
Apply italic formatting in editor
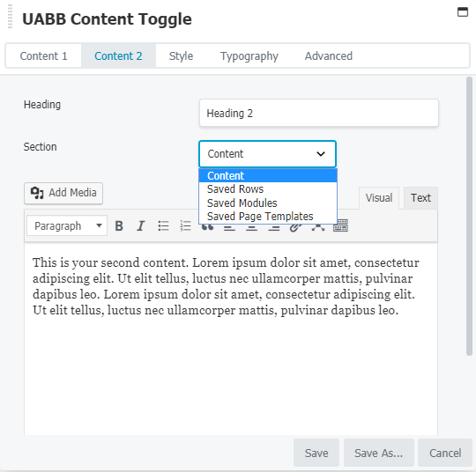click(x=140, y=225)
